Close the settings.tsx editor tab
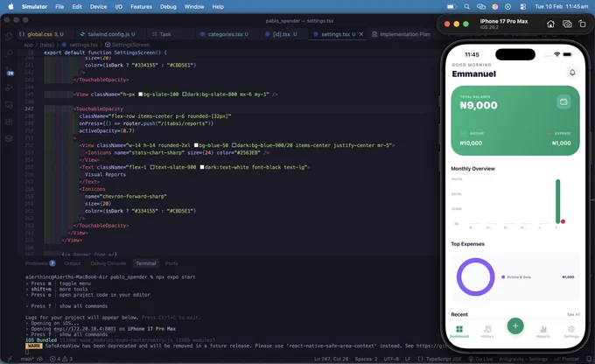595x364 pixels. [x=361, y=34]
